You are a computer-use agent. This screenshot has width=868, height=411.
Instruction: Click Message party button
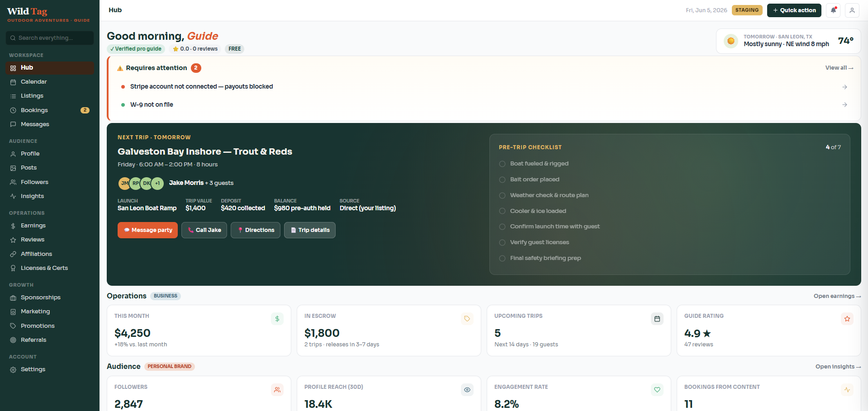(x=147, y=230)
